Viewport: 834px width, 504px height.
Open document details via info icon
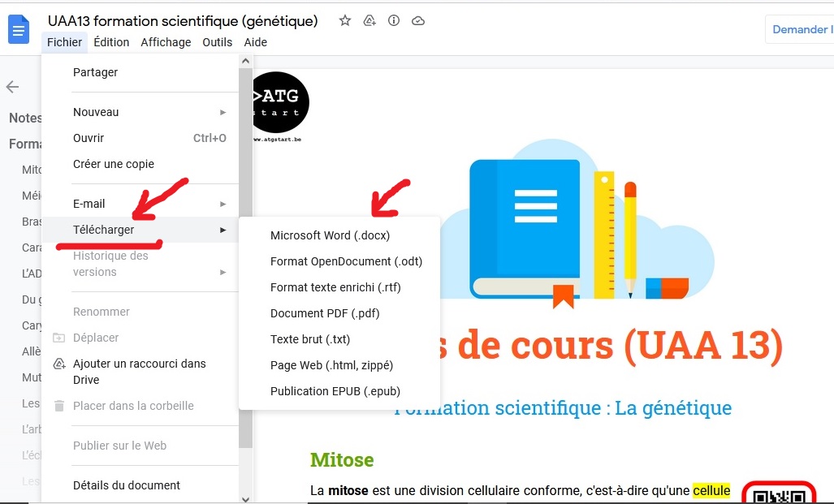(394, 20)
